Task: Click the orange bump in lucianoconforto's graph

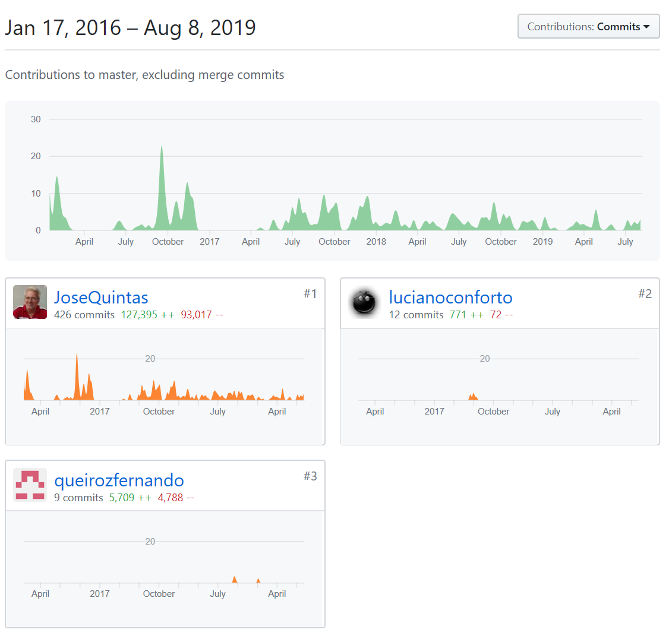Action: click(473, 397)
